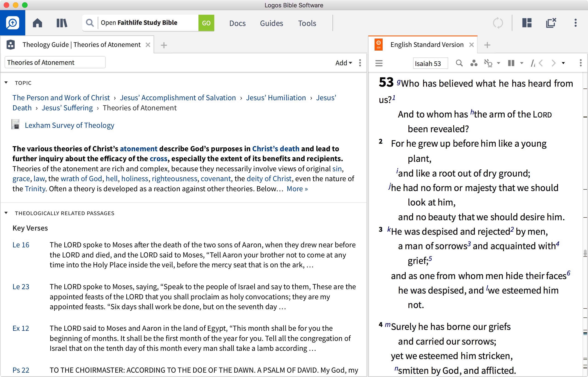Open the history dropdown arrow in ESV
Image resolution: width=588 pixels, height=377 pixels.
click(x=563, y=63)
